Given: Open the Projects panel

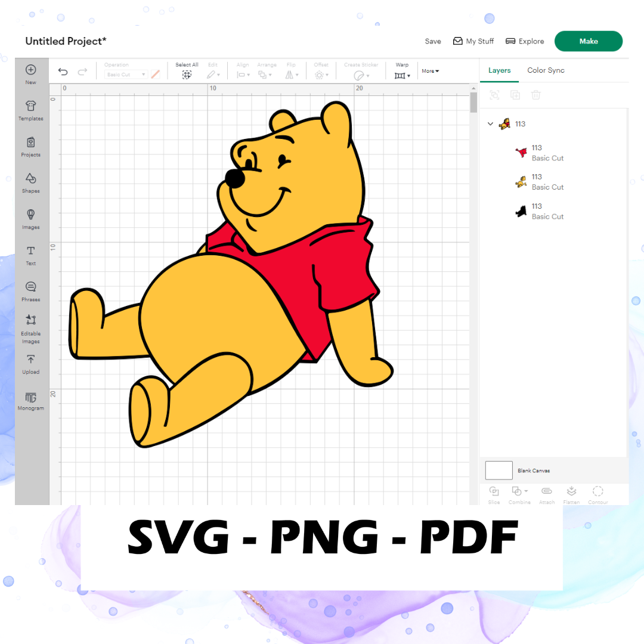Looking at the screenshot, I should 31,147.
